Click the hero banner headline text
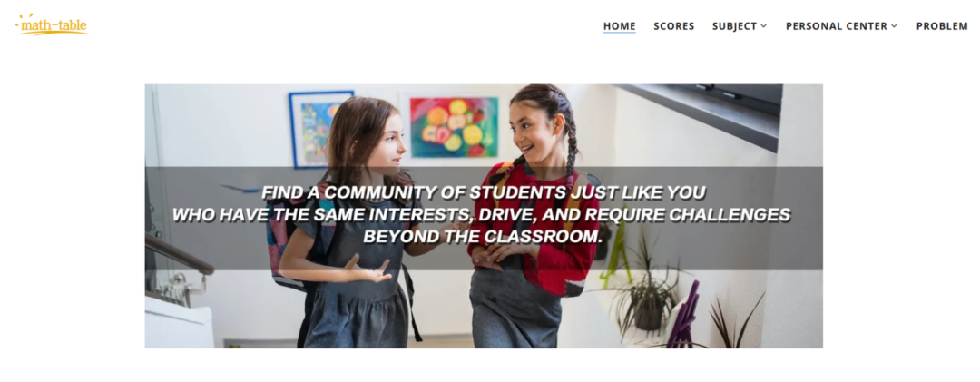980x382 pixels. pos(482,214)
